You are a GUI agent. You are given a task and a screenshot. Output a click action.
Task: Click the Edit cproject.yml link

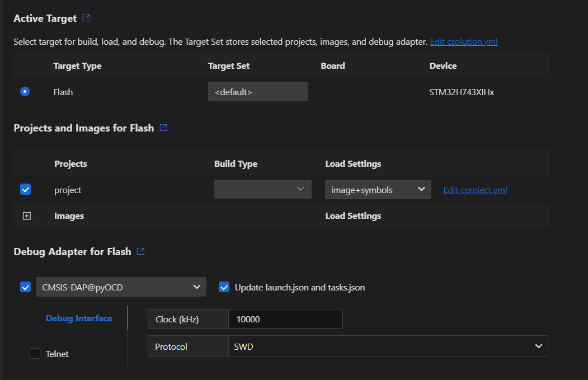475,190
